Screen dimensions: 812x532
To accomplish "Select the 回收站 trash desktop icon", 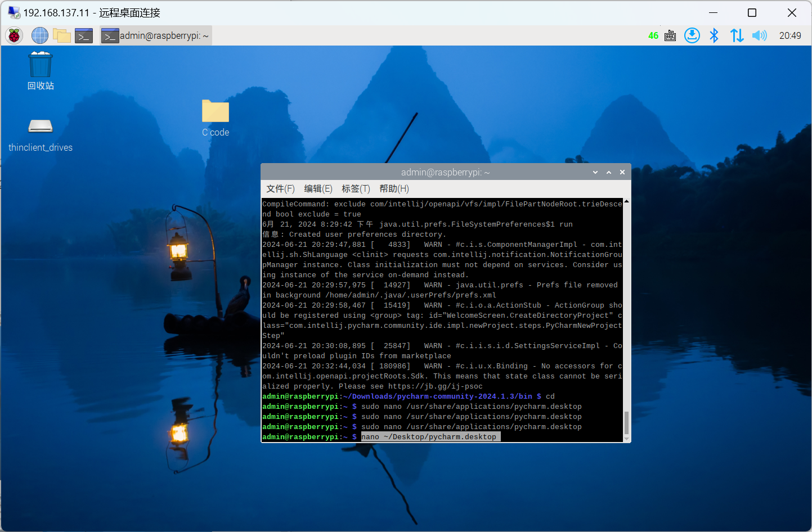I will [41, 71].
